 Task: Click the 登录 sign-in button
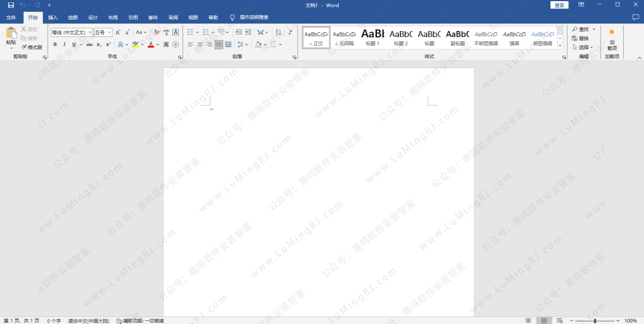coord(559,5)
